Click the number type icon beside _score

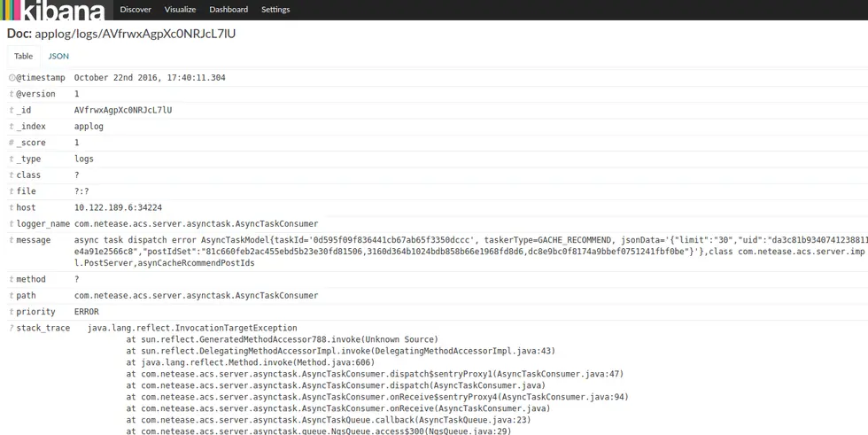[x=12, y=143]
